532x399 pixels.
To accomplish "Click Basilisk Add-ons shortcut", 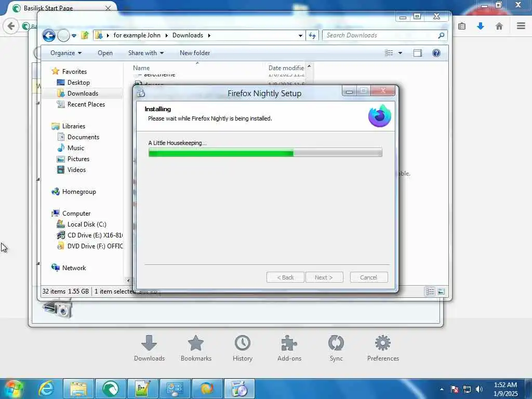I will click(289, 349).
